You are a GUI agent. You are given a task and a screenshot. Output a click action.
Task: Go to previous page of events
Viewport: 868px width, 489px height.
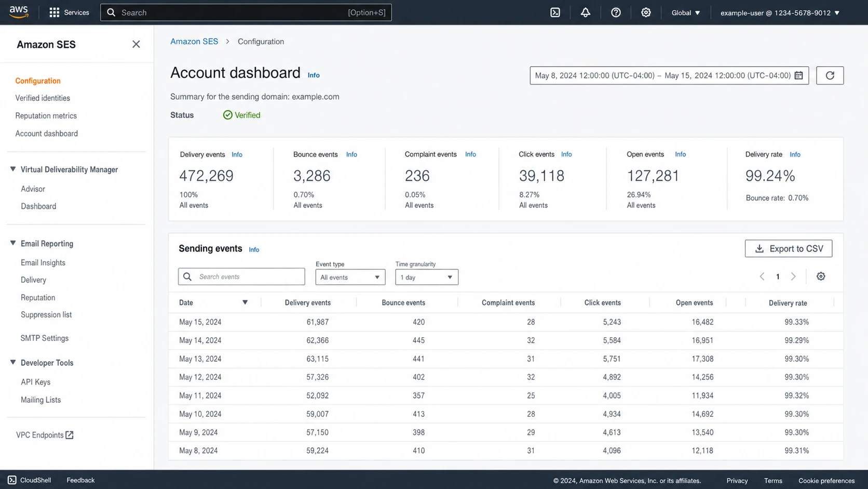point(762,276)
